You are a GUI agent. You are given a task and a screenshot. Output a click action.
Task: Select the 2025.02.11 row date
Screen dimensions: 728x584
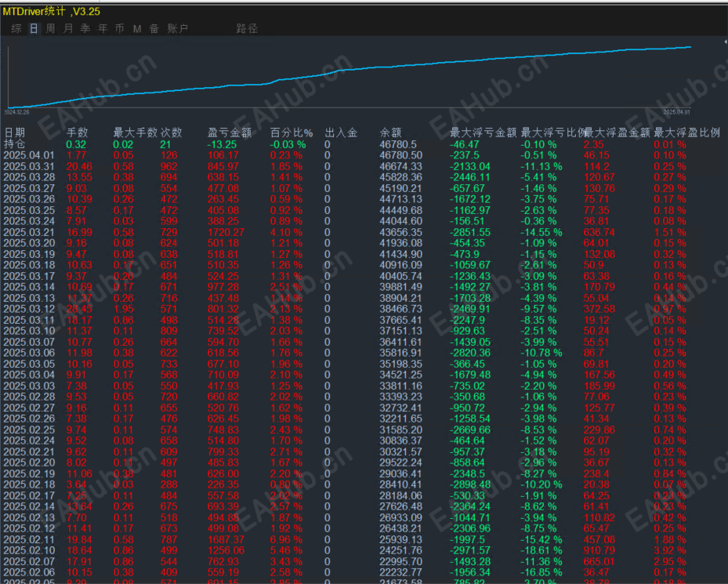[29, 540]
